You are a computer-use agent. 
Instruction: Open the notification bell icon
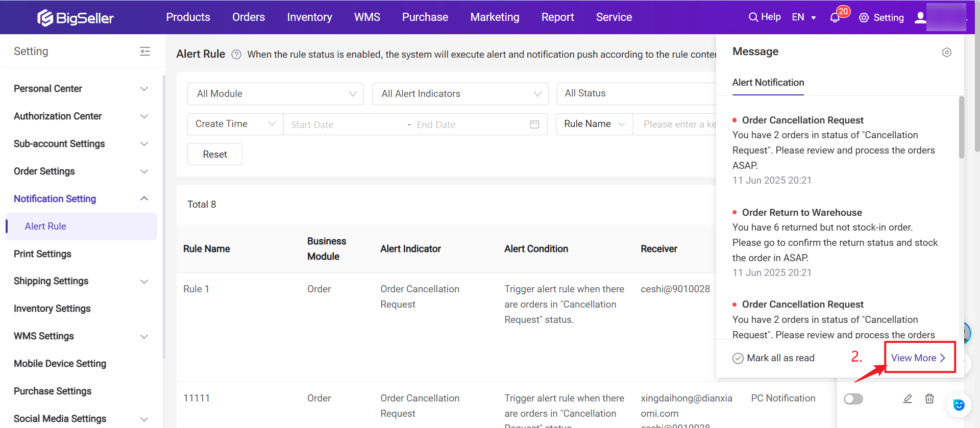[x=835, y=18]
